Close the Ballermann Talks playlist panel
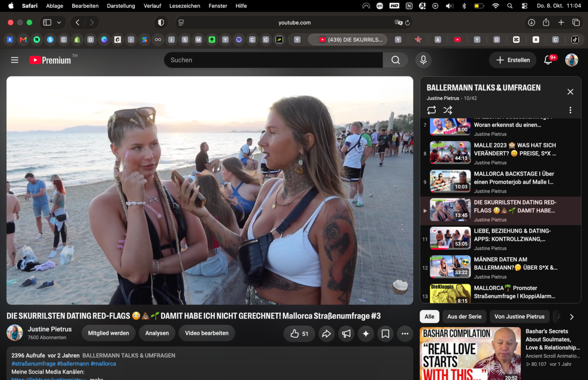 click(x=570, y=92)
